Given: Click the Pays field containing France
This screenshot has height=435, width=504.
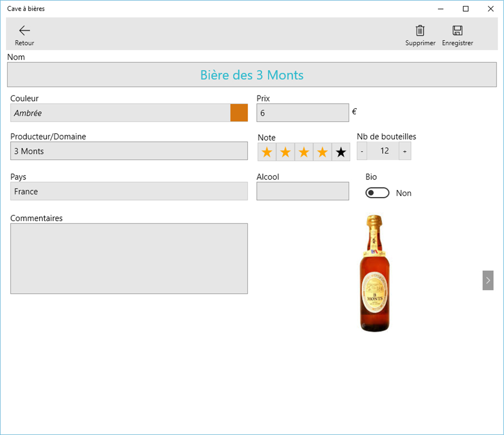Looking at the screenshot, I should tap(129, 191).
